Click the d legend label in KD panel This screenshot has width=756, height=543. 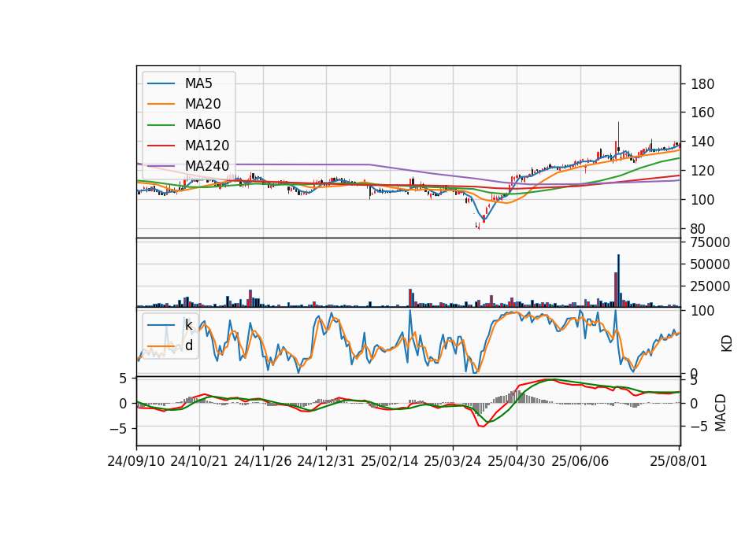coord(189,345)
